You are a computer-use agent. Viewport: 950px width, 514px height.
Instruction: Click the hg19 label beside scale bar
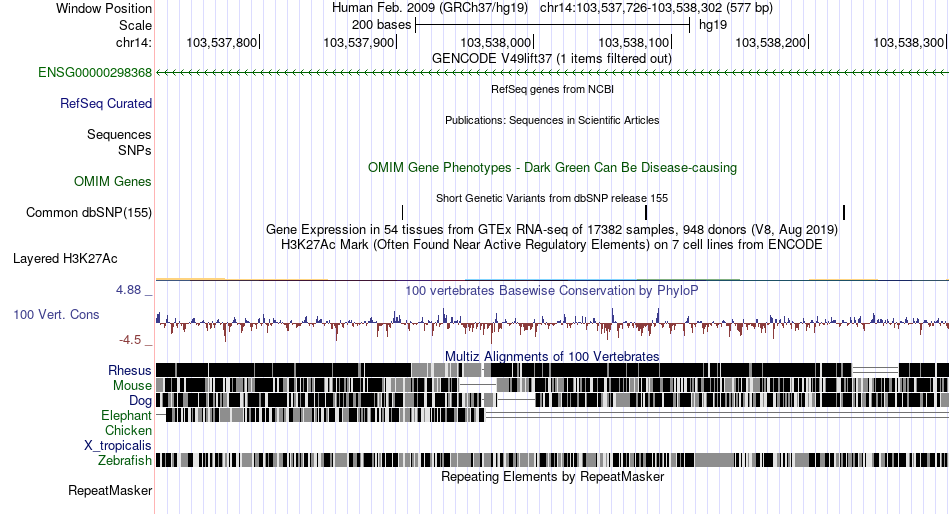point(713,25)
